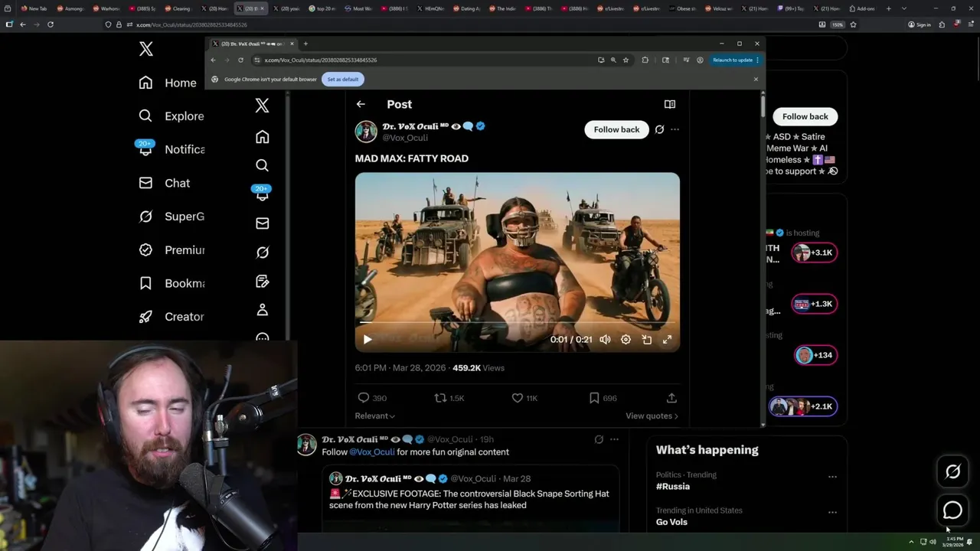Open compose notes icon in Chrome sidebar
Viewport: 980px width, 551px height.
(x=262, y=281)
